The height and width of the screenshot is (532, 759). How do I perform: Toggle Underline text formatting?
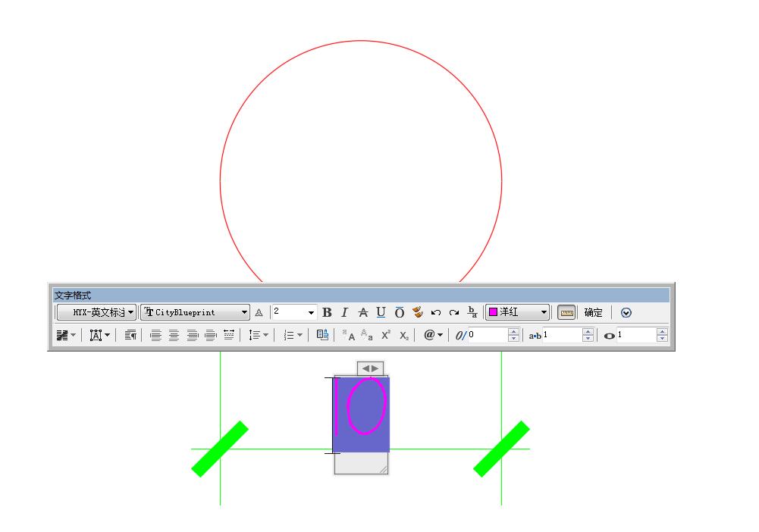click(x=381, y=312)
